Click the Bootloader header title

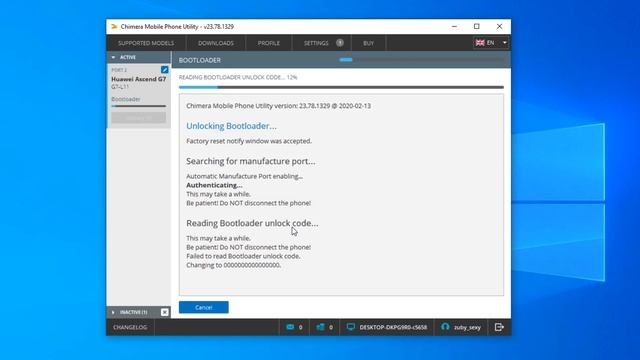pos(200,60)
